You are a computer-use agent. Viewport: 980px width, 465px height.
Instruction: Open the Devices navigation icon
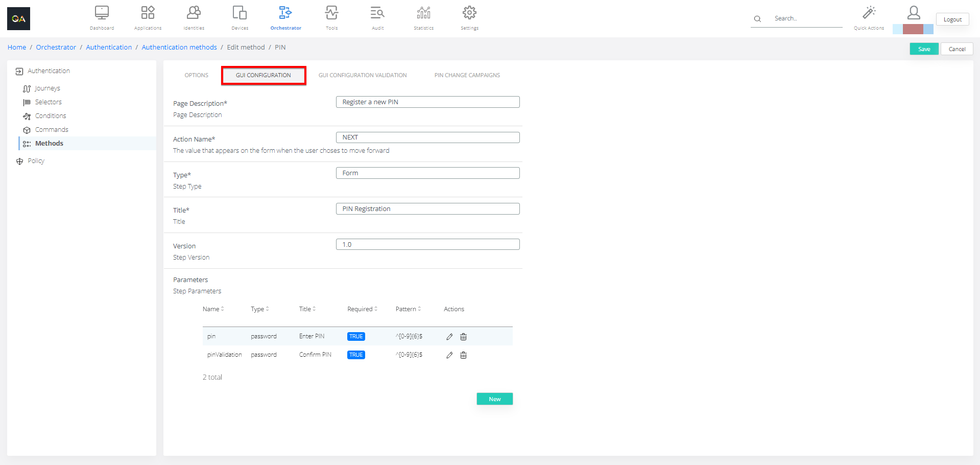pyautogui.click(x=240, y=13)
